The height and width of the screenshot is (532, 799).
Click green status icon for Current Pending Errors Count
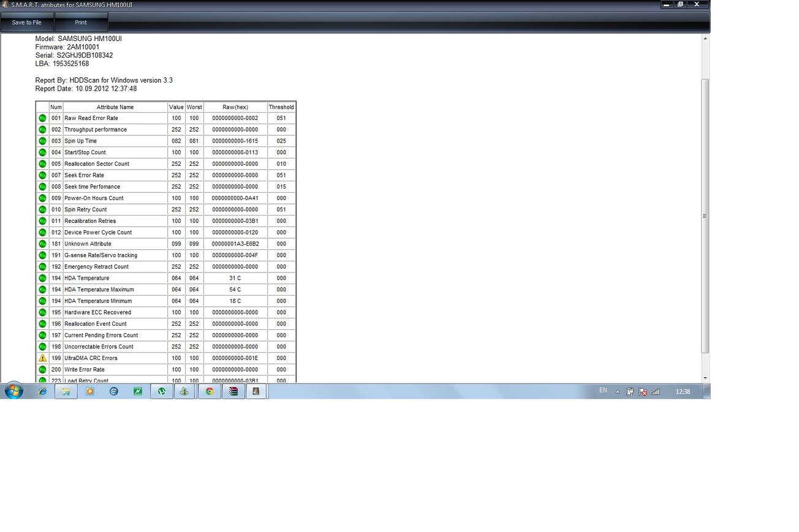[42, 335]
